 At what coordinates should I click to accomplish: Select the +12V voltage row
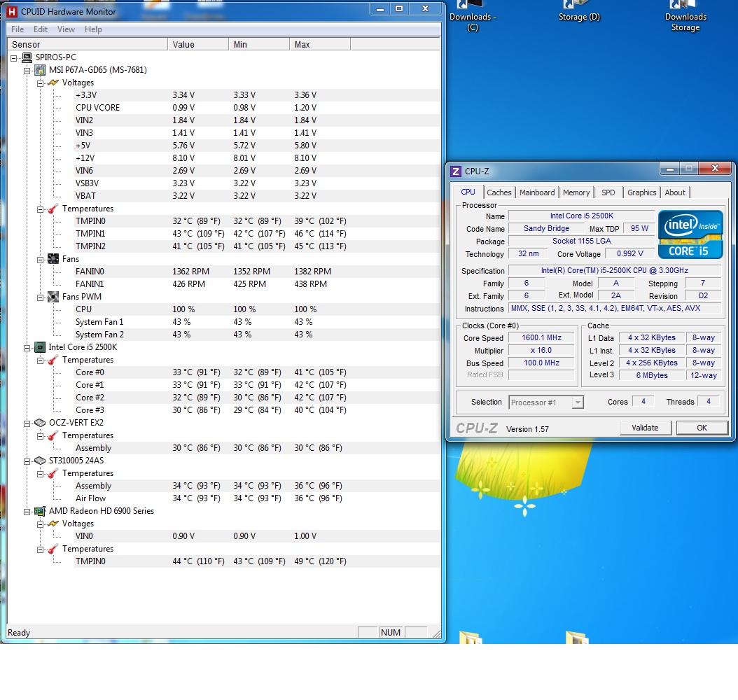[x=257, y=158]
